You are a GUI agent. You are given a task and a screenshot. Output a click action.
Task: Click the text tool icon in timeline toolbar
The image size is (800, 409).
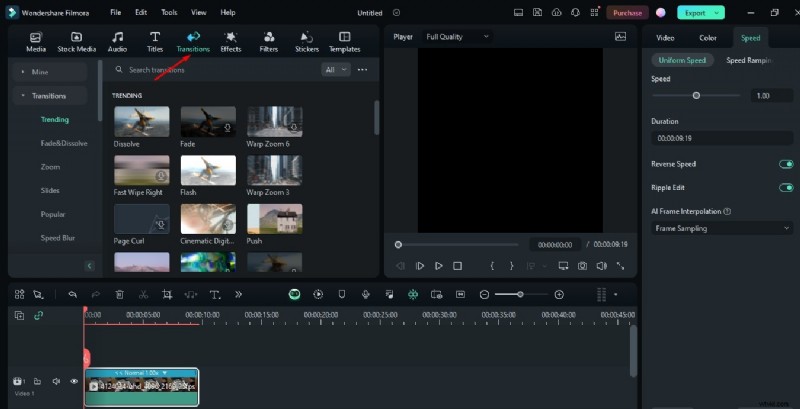click(215, 294)
